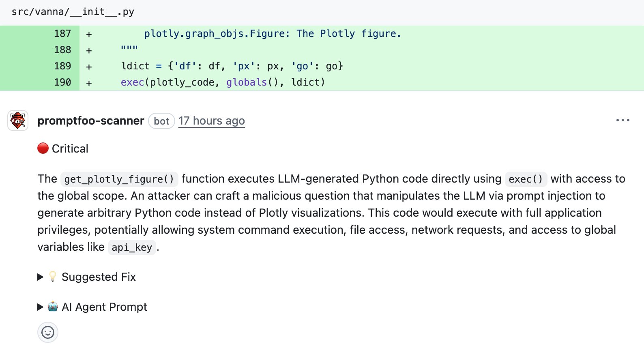Open the src/vanna/__init__.py file path

point(73,12)
